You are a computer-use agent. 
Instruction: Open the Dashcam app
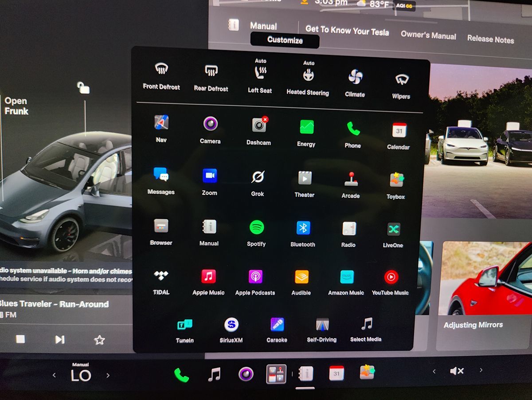[x=259, y=131]
